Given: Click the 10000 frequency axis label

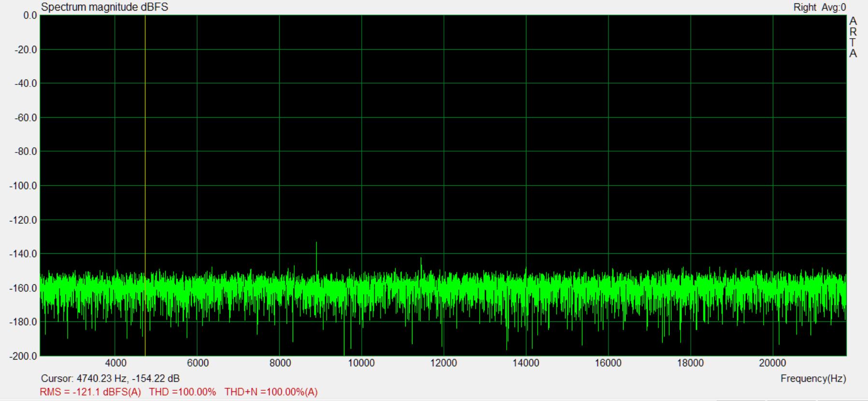Looking at the screenshot, I should point(361,363).
